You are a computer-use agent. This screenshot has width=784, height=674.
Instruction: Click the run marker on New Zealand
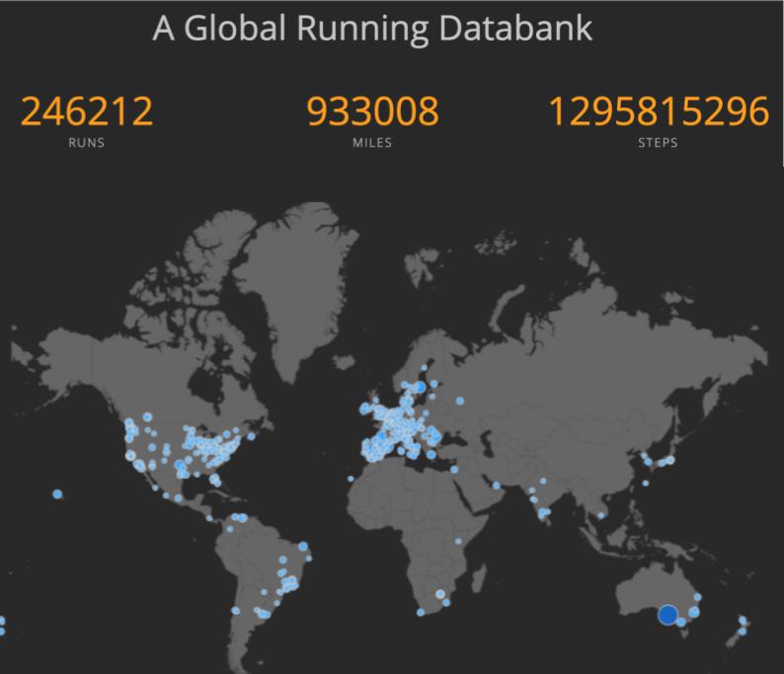click(742, 622)
